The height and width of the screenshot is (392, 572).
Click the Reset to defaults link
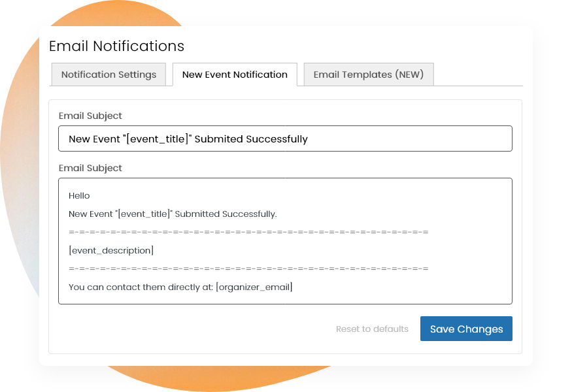(x=372, y=329)
